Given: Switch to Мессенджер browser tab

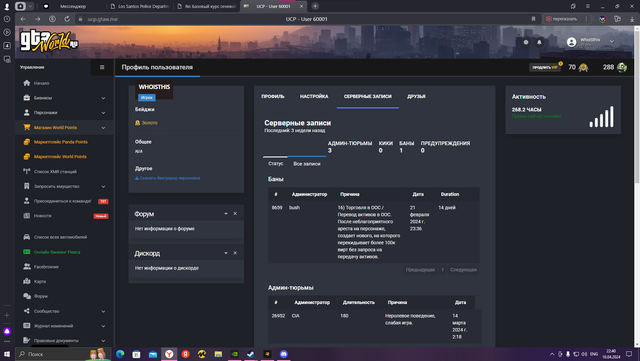Looking at the screenshot, I should tap(73, 6).
